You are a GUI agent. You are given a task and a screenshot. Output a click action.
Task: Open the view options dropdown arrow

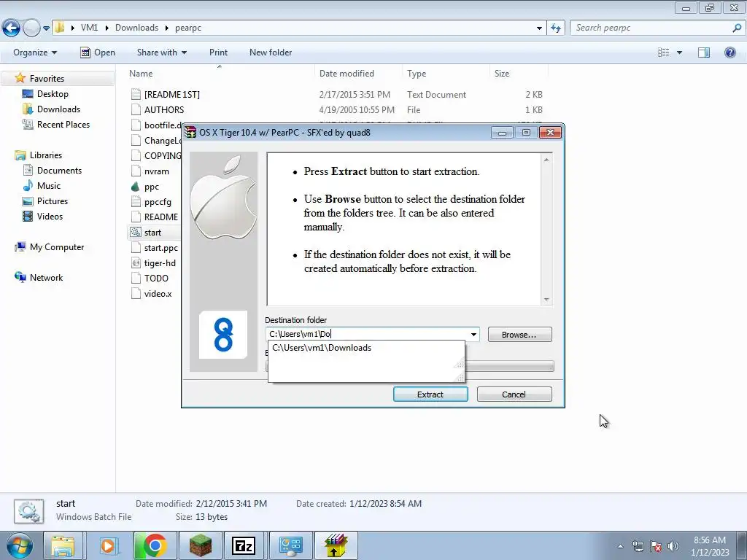679,52
